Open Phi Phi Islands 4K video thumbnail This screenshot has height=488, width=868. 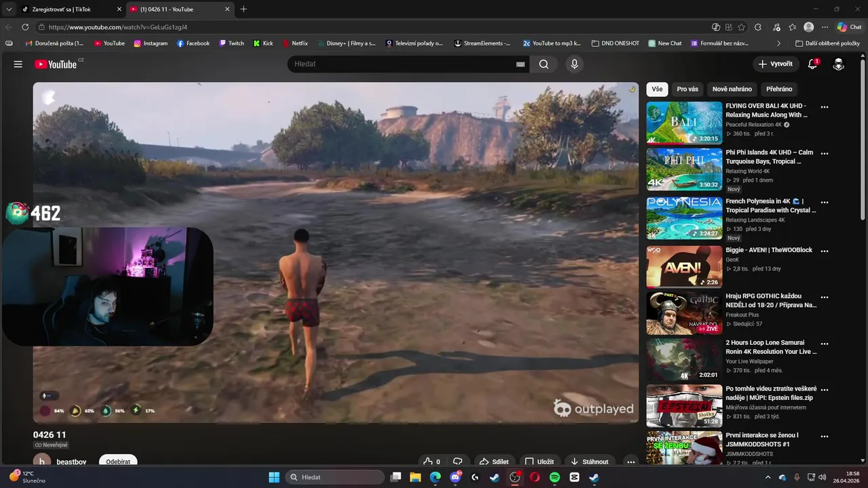(x=684, y=169)
